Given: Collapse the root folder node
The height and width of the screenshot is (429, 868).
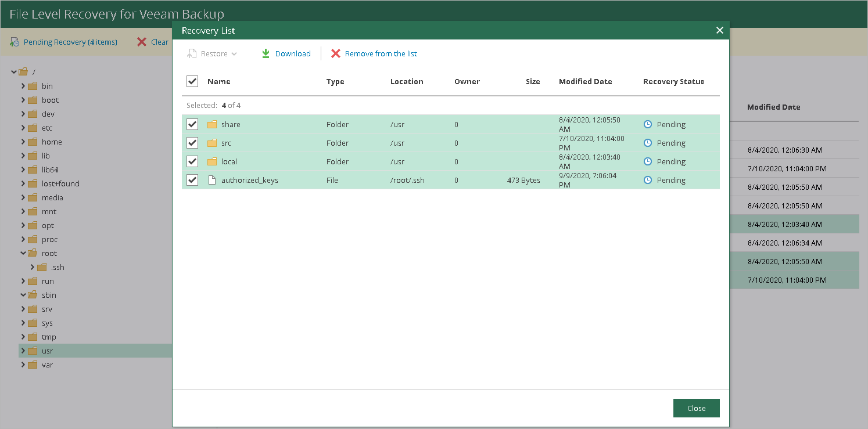Looking at the screenshot, I should coord(23,254).
